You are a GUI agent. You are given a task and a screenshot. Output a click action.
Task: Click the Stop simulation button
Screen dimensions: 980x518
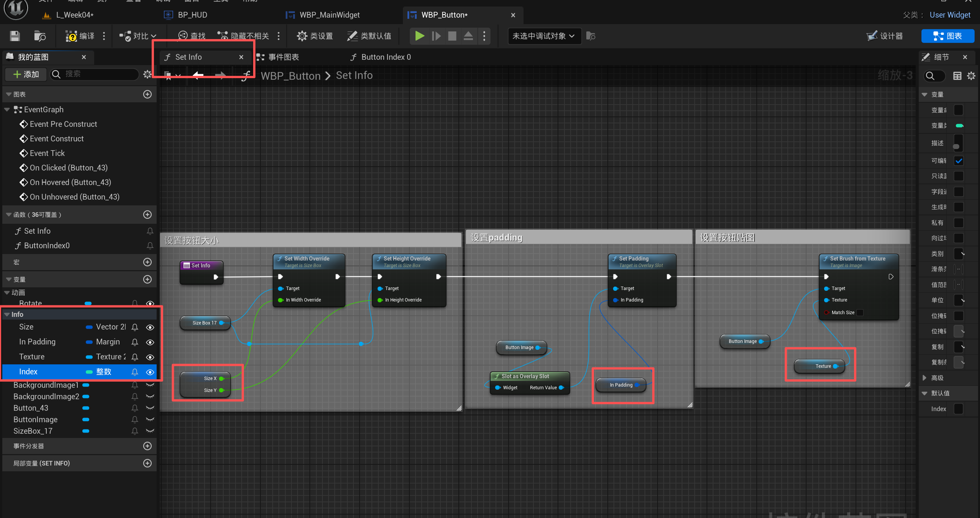point(452,36)
